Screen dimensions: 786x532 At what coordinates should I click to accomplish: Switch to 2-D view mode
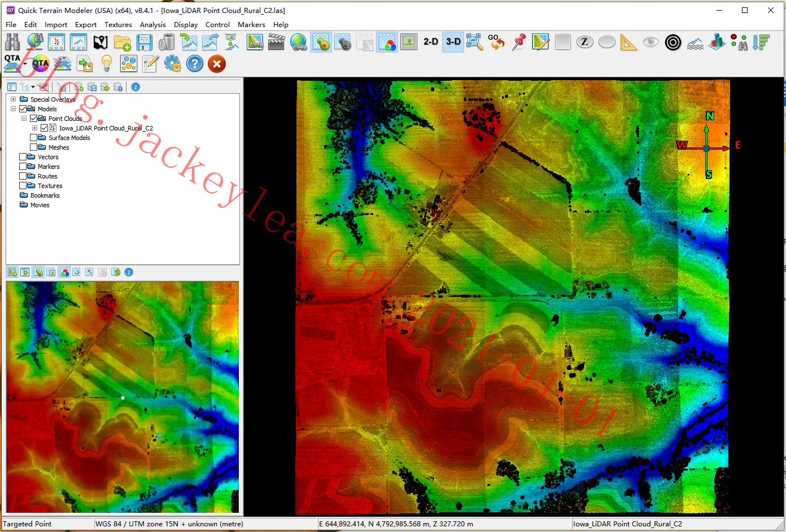click(431, 42)
